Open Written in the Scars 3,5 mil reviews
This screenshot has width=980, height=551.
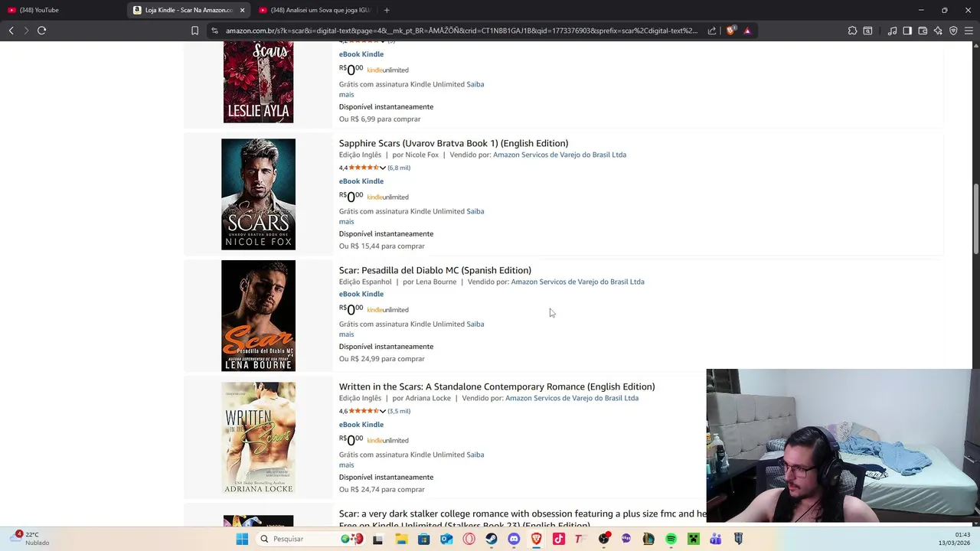[399, 411]
